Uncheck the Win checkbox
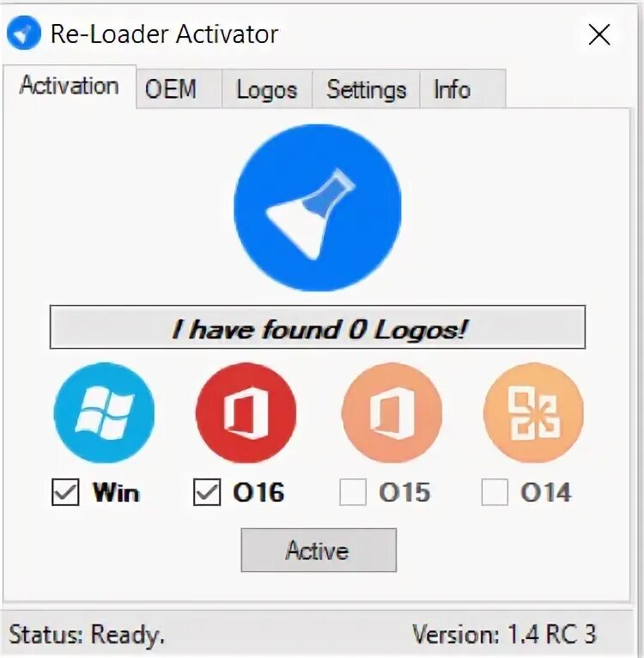The height and width of the screenshot is (658, 644). pos(65,492)
